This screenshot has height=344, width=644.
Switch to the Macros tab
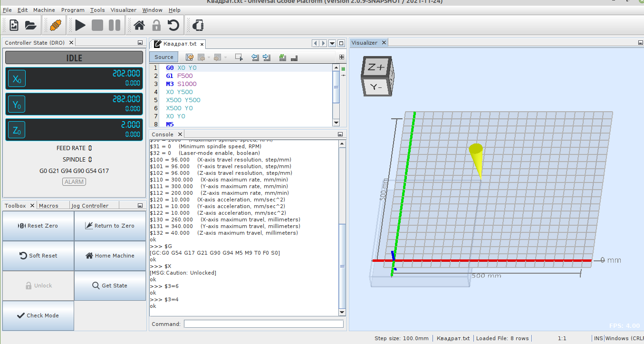48,206
